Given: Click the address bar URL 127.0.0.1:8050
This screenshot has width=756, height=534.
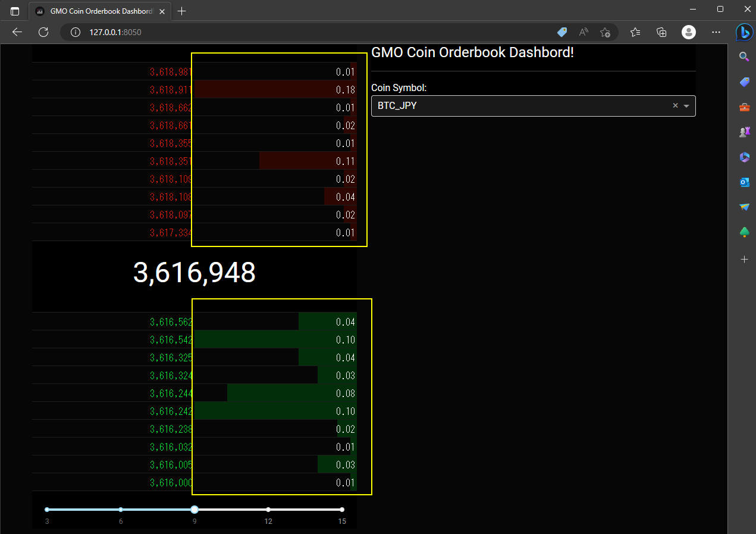Looking at the screenshot, I should (115, 32).
